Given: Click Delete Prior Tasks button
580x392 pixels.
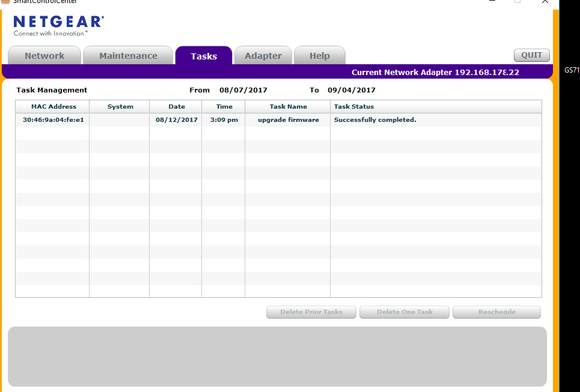Looking at the screenshot, I should click(x=311, y=312).
